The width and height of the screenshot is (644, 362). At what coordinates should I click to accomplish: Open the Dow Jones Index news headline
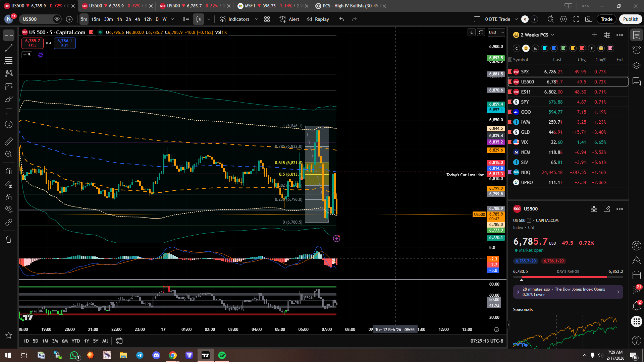click(x=568, y=292)
